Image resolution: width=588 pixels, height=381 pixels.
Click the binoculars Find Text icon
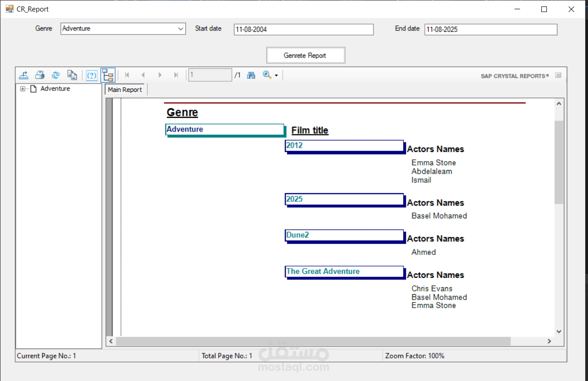(x=251, y=75)
